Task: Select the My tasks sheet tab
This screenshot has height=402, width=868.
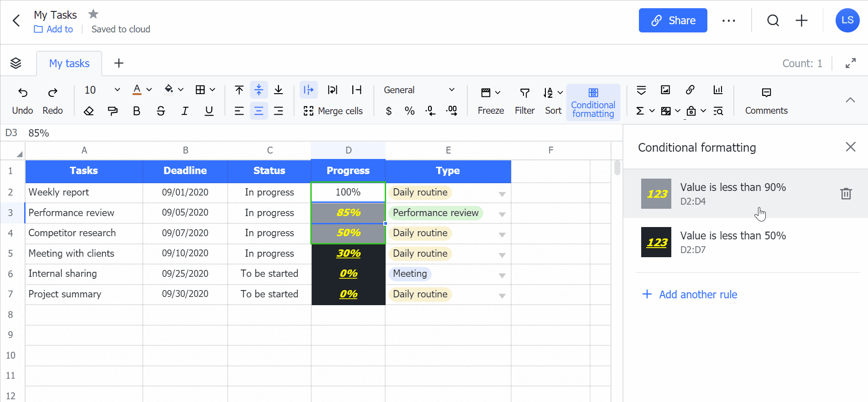Action: coord(69,63)
